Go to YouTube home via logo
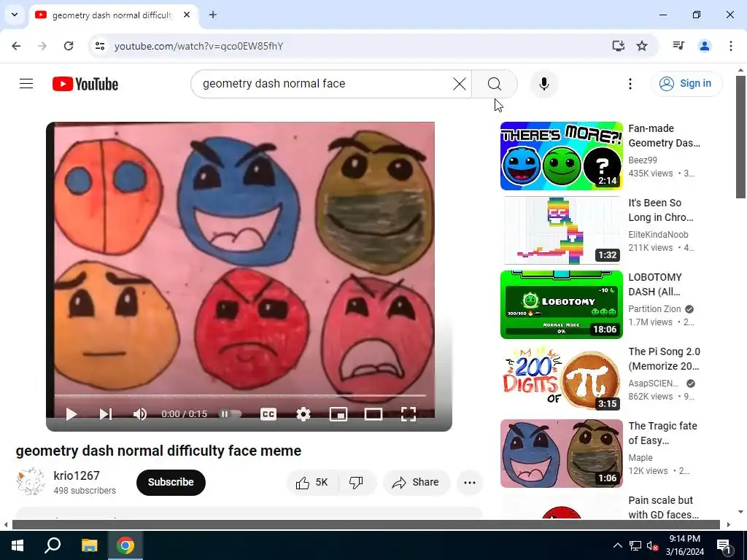The width and height of the screenshot is (747, 560). pos(85,84)
